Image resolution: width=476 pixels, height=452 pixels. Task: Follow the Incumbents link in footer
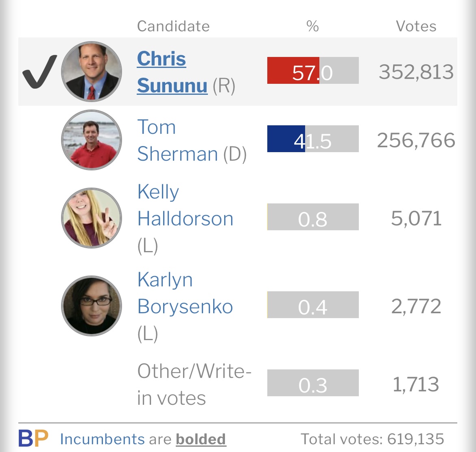[102, 439]
